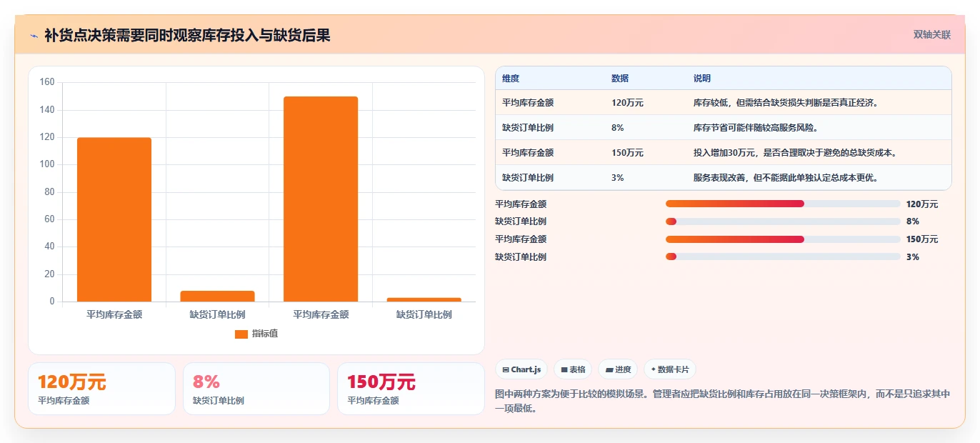Viewport: 980px width, 443px height.
Task: Click the 120万元 progress bar
Action: coord(783,204)
